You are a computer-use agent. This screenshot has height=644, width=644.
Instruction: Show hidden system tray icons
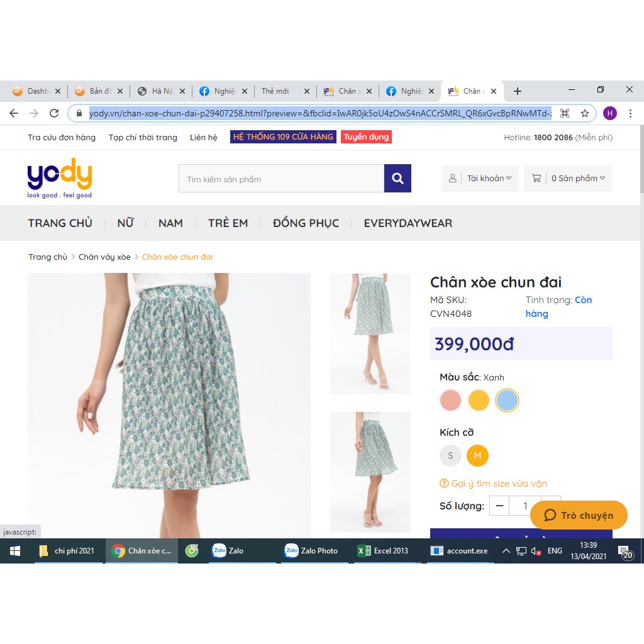pyautogui.click(x=506, y=551)
